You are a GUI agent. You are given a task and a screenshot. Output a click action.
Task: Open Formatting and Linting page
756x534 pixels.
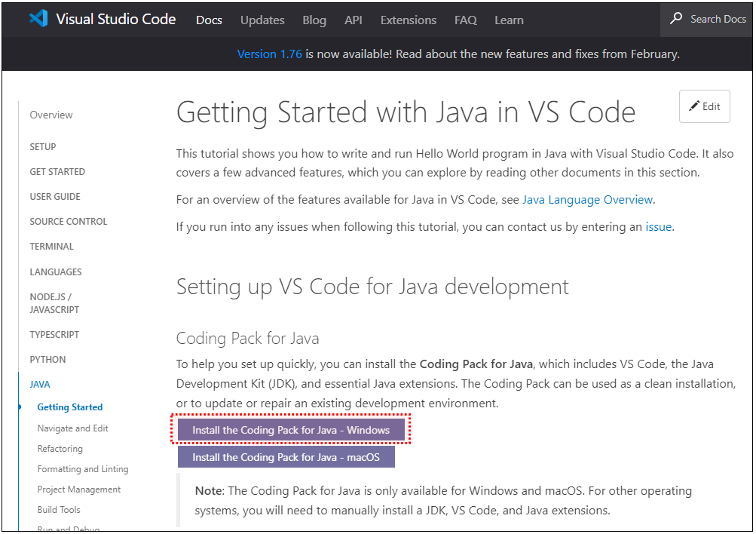click(83, 469)
